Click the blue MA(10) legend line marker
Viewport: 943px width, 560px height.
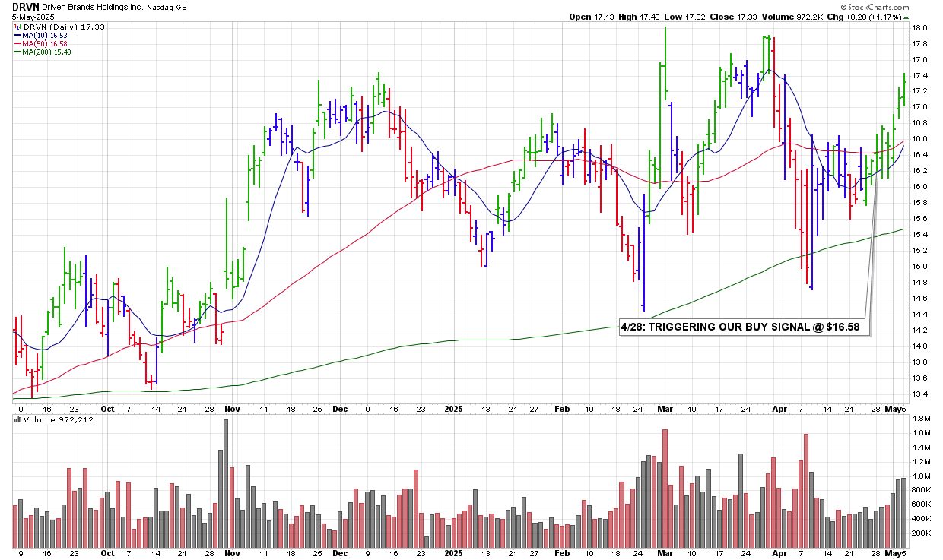[x=17, y=35]
